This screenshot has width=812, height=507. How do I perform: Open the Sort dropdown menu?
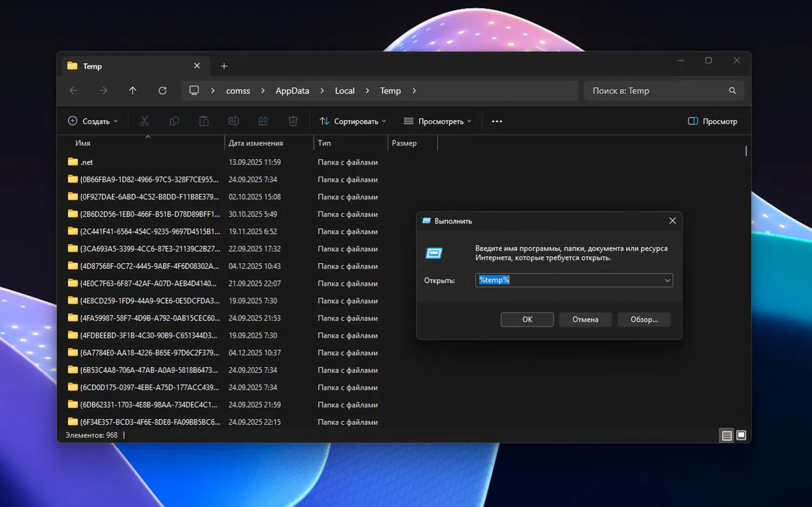tap(353, 121)
